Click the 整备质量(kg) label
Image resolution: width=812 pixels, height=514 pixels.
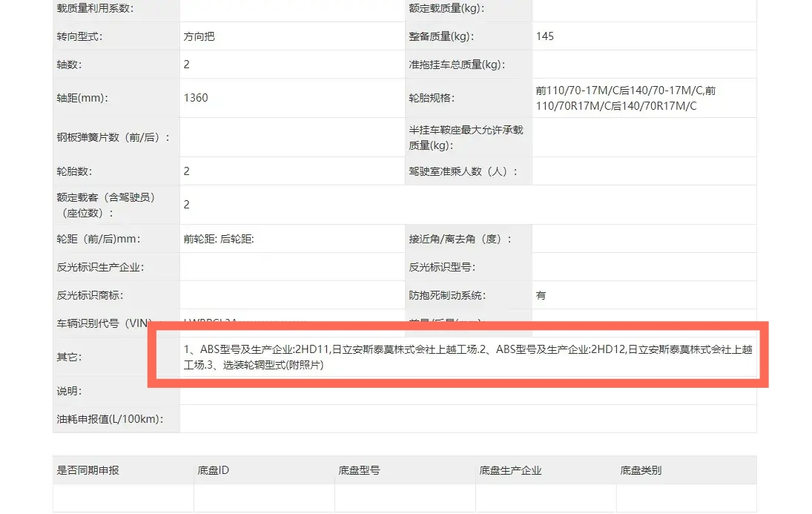[441, 36]
